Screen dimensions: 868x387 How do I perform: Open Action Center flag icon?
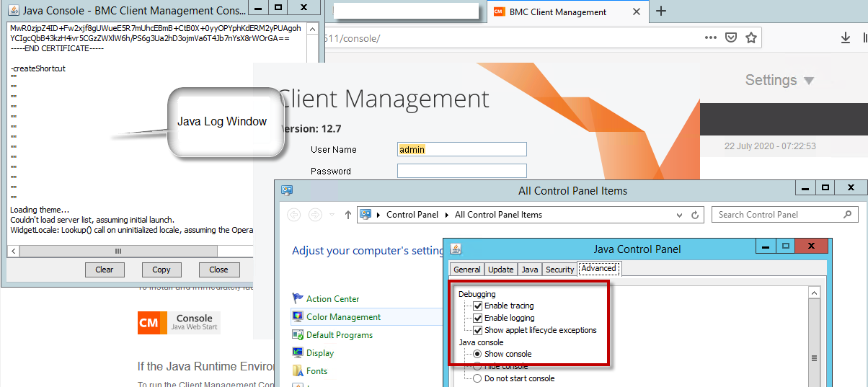coord(298,298)
